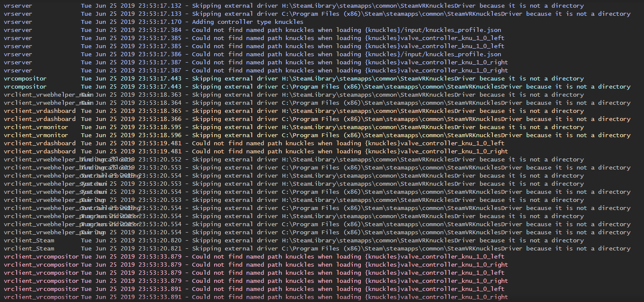Click the timestamp 23:53:20.820

pyautogui.click(x=160, y=240)
